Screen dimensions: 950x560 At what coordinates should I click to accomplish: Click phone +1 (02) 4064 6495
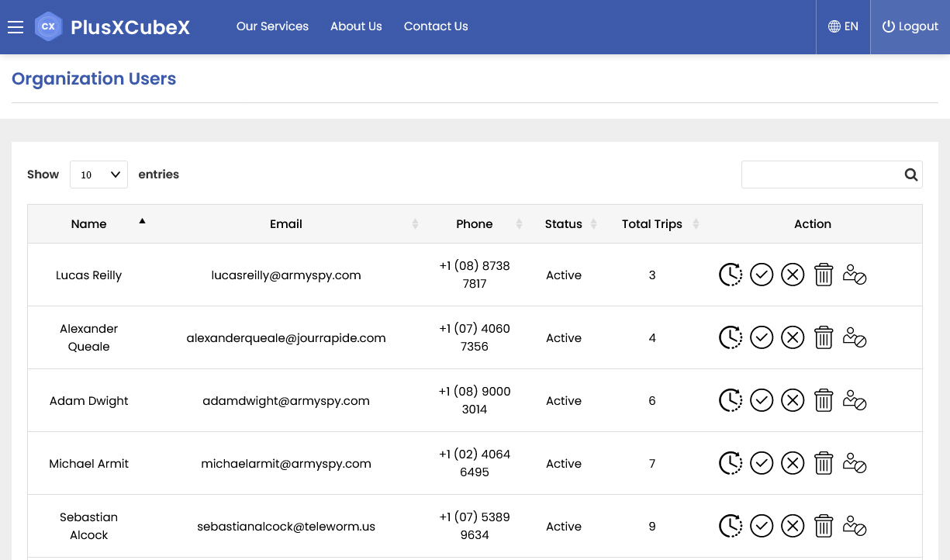click(475, 463)
